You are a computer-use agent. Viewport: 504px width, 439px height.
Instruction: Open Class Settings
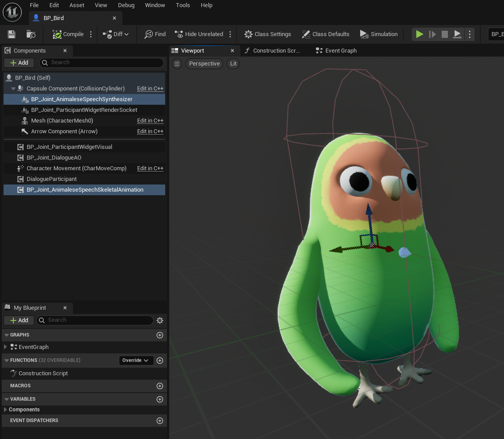[x=268, y=34]
